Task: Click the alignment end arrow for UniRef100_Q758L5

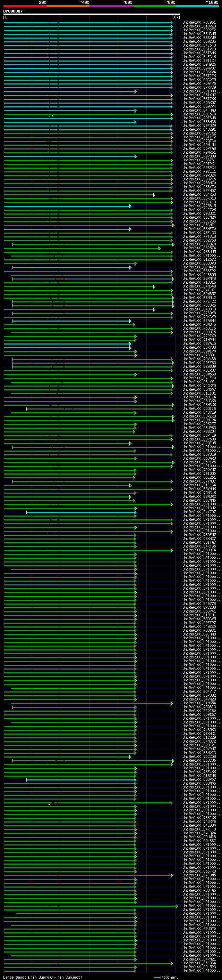Action: pyautogui.click(x=130, y=206)
